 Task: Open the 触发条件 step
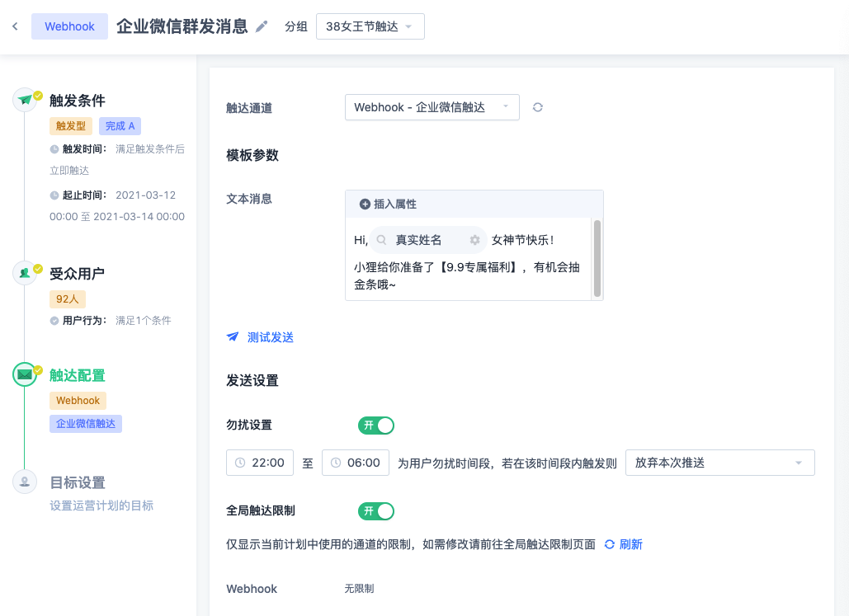pos(78,100)
